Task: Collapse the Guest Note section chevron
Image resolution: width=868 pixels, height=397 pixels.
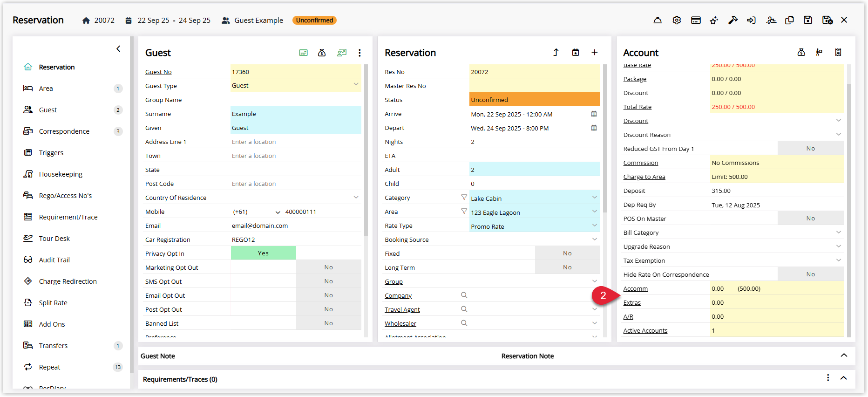Action: click(844, 356)
